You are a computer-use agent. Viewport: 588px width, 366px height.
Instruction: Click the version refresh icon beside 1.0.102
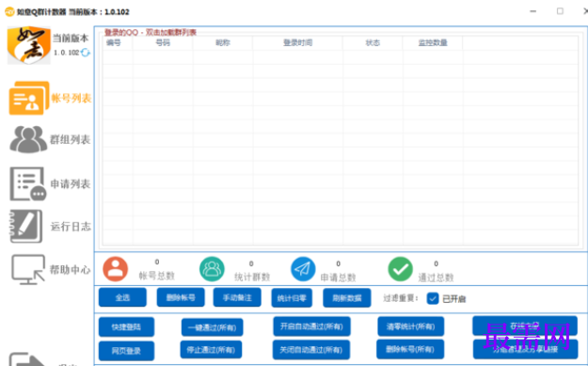point(85,53)
